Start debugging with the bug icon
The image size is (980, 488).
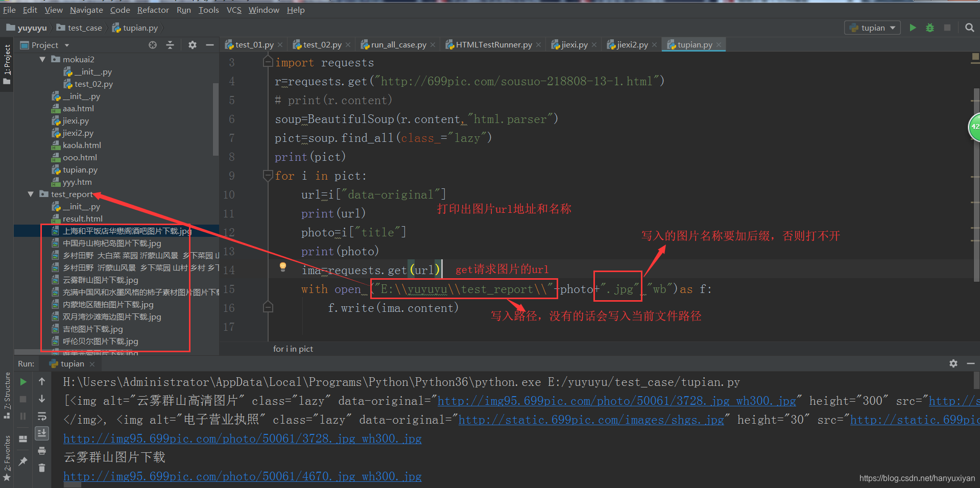point(930,28)
